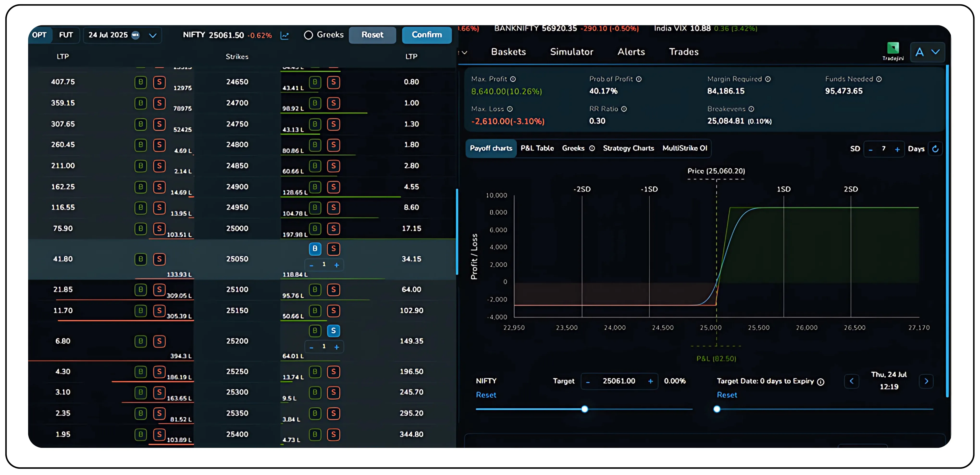Open the 24 Jul 2025 expiry dropdown

[x=122, y=35]
